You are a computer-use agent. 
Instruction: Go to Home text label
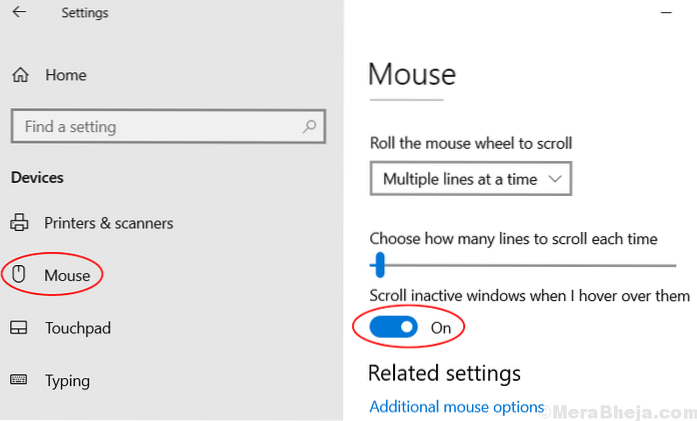click(65, 75)
